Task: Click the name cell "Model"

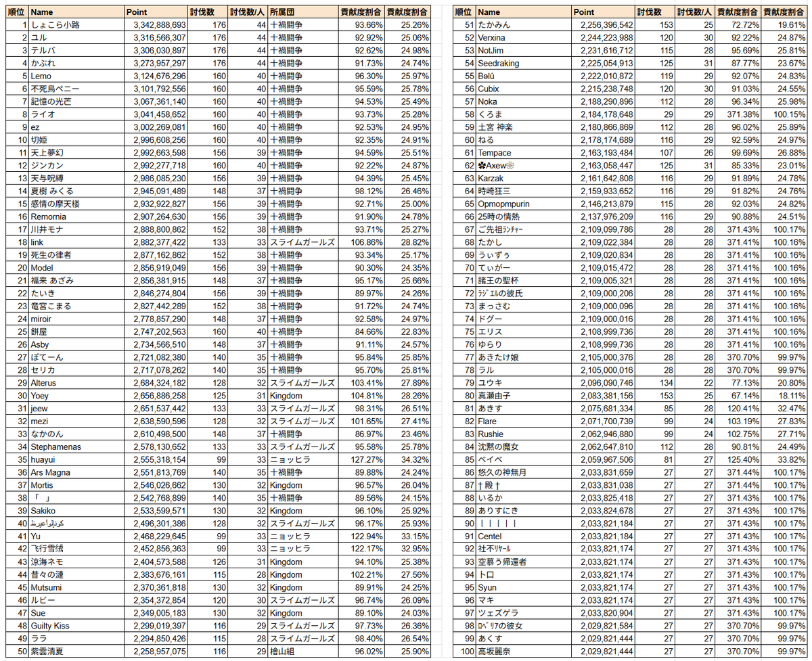Action: tap(76, 268)
